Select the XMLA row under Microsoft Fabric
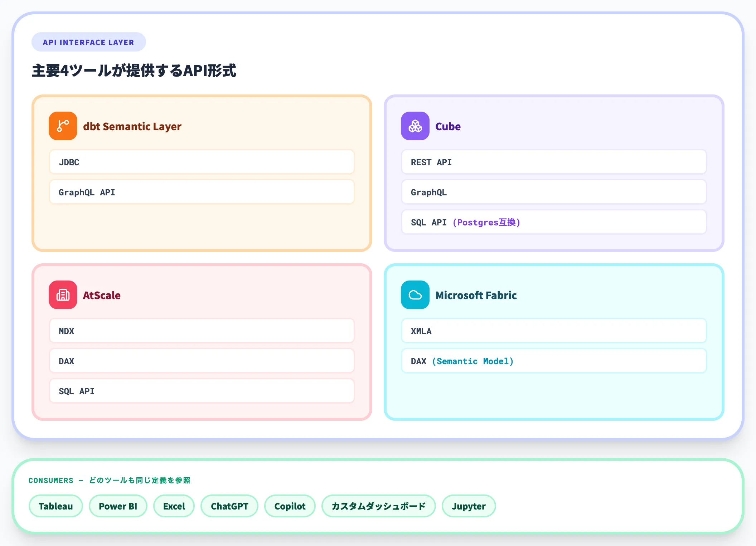The width and height of the screenshot is (756, 546). pos(553,331)
